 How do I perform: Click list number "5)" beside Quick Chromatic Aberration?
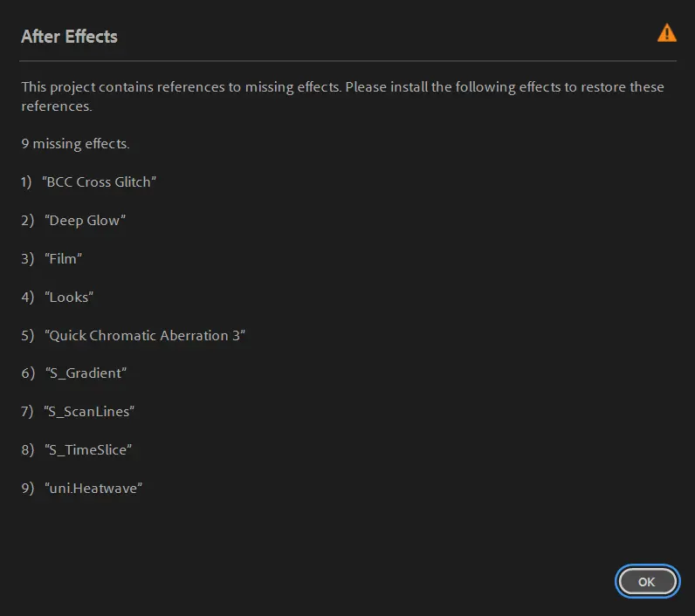[x=28, y=336]
